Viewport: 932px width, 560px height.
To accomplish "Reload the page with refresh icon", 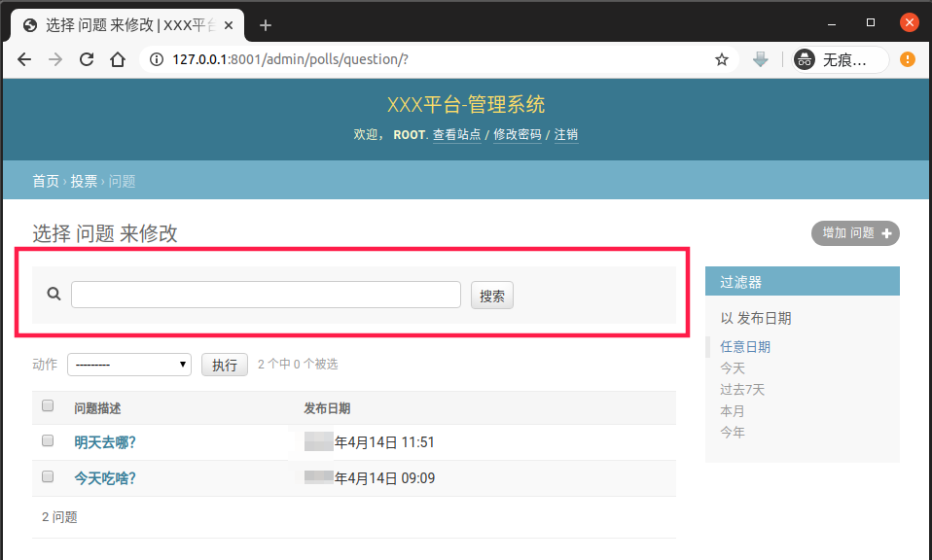I will (87, 59).
